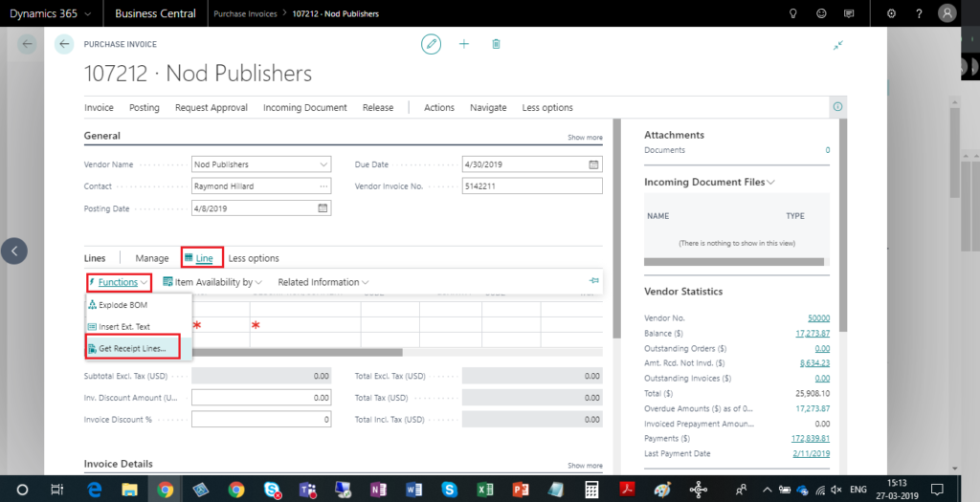Click the pencil edit icon
Image resolution: width=980 pixels, height=502 pixels.
tap(433, 44)
